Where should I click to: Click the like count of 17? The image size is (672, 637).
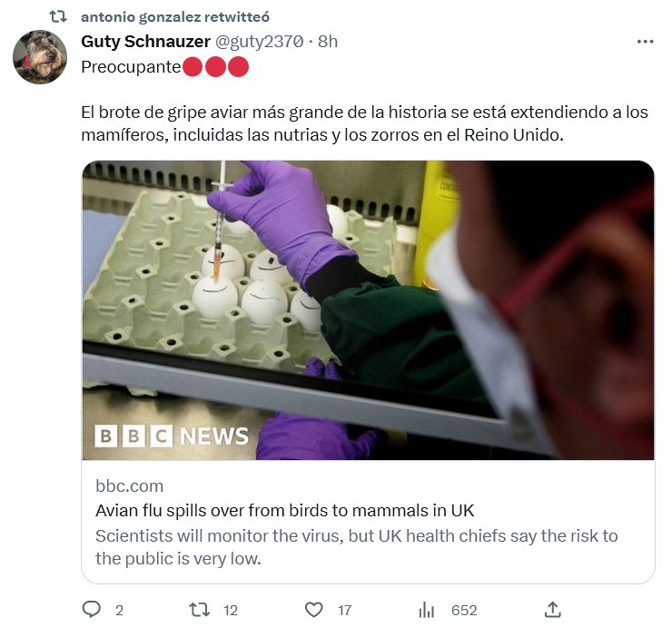344,610
